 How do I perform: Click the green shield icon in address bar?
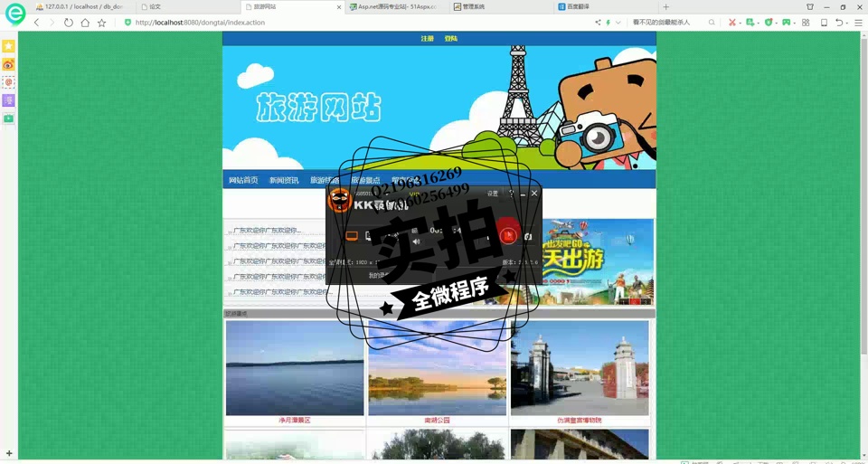tap(127, 23)
